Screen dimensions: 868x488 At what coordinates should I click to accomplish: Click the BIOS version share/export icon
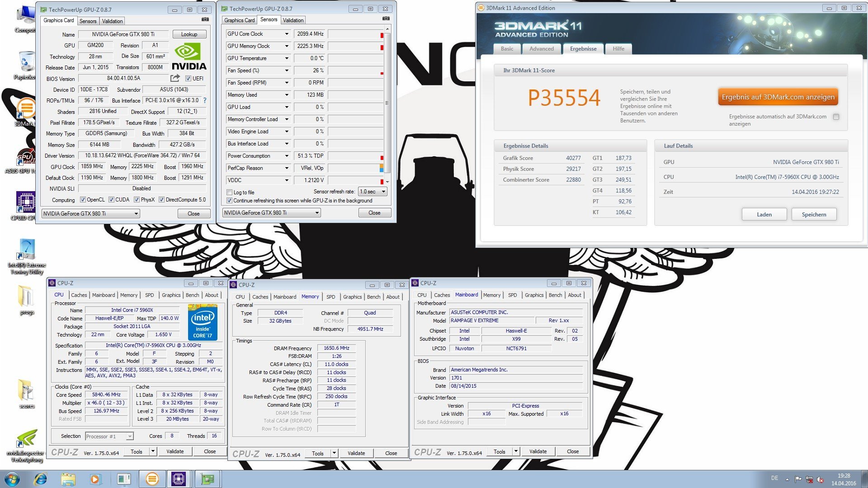175,78
